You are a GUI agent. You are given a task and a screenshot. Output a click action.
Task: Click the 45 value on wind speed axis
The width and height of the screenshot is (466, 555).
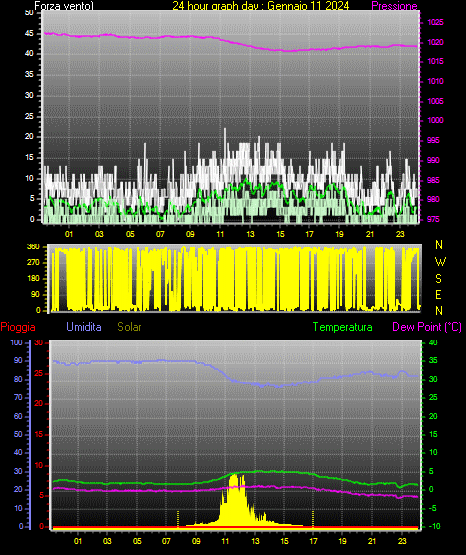(x=29, y=33)
